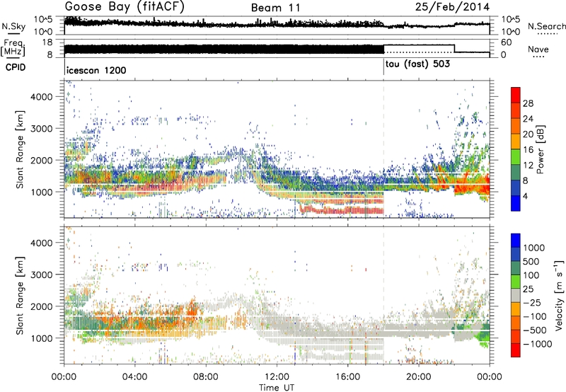Screen dimensions: 566x392
Task: Click the red bottom segment of Velocity colorbar
Action: [x=516, y=350]
